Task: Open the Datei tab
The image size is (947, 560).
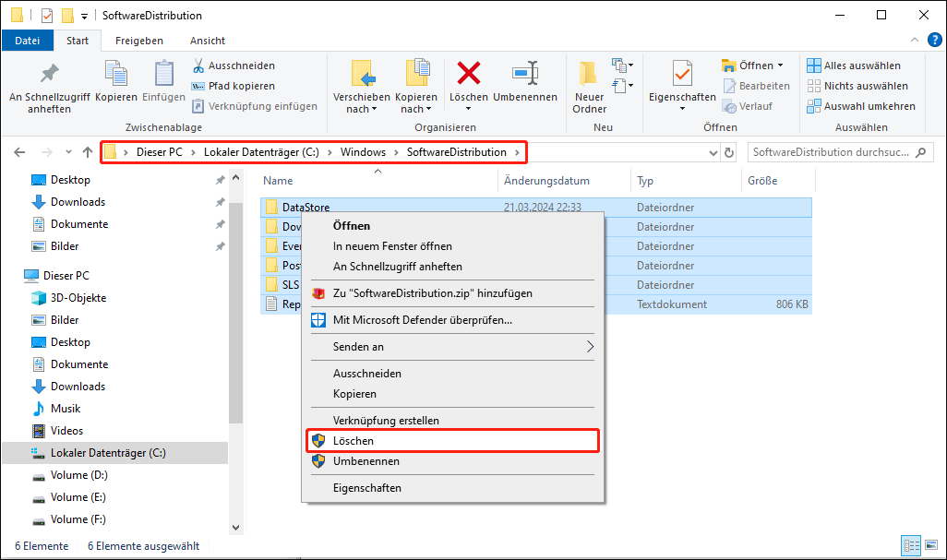Action: pos(27,41)
